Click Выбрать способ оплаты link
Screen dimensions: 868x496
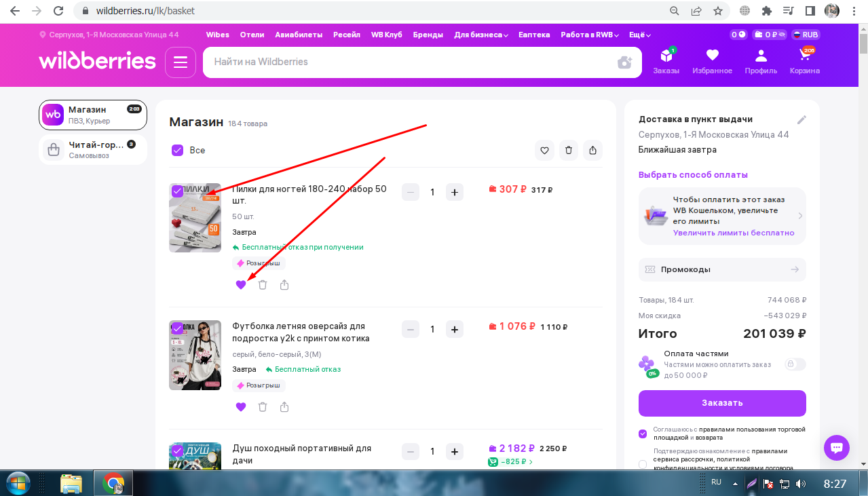coord(693,175)
